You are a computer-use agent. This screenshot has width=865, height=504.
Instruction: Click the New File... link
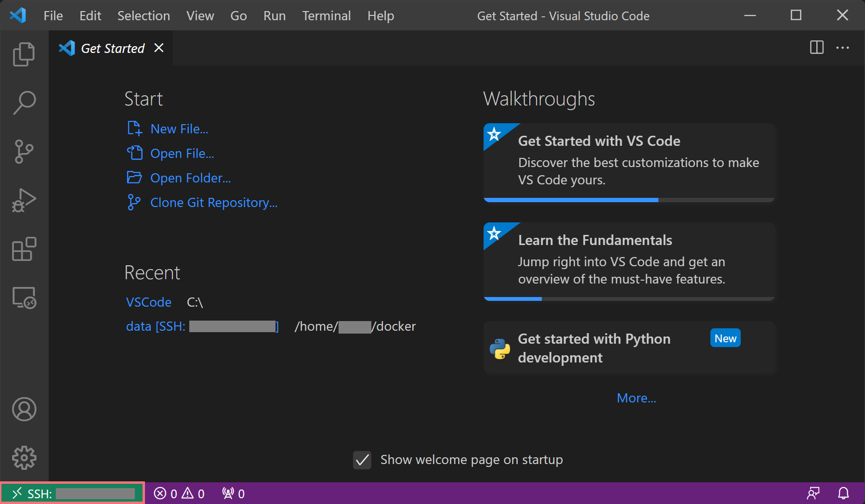179,129
